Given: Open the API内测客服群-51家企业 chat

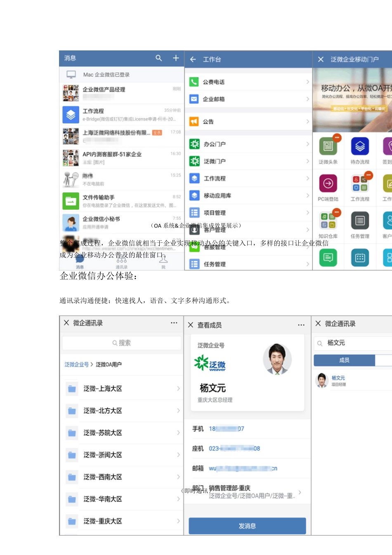Looking at the screenshot, I should click(122, 158).
